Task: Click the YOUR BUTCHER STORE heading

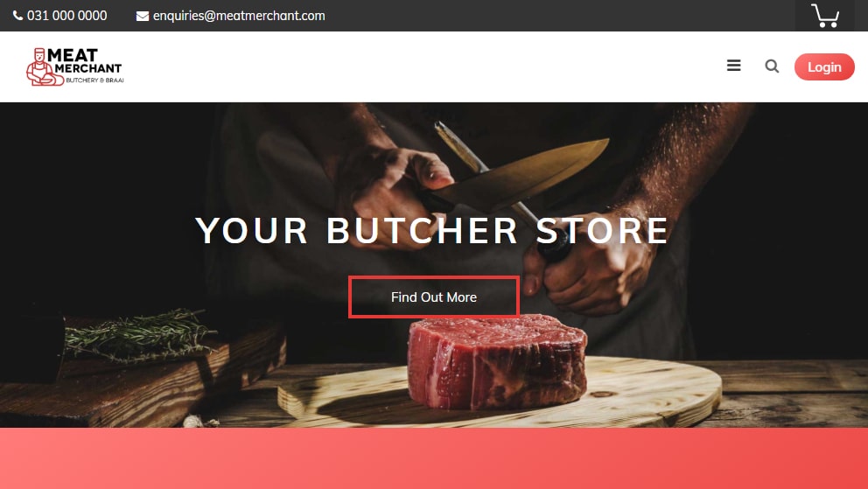Action: pyautogui.click(x=432, y=230)
